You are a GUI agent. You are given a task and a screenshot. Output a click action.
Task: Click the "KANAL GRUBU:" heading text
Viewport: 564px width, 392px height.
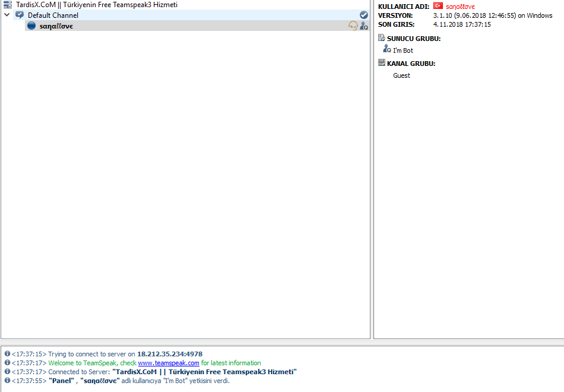tap(411, 64)
